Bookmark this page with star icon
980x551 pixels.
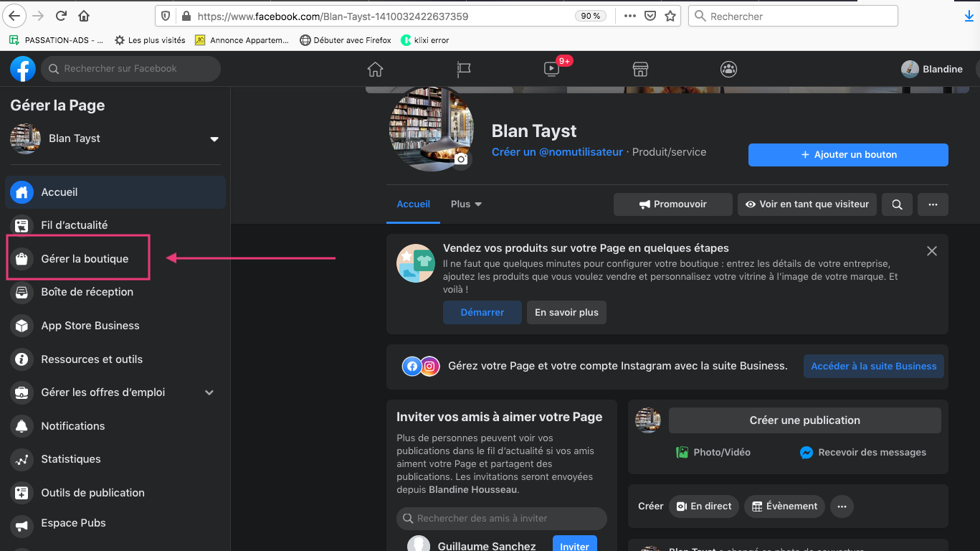pos(670,16)
